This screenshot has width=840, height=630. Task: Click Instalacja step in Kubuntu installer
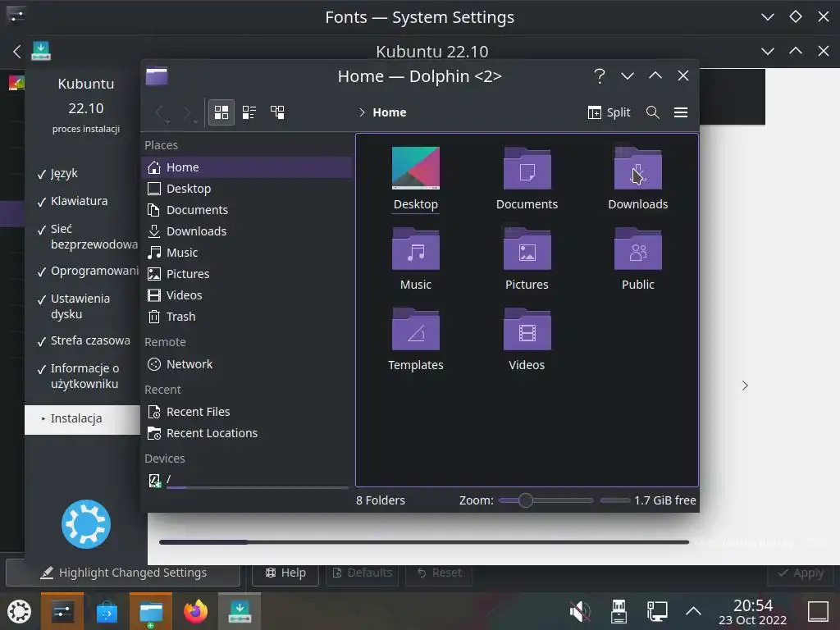[83, 419]
